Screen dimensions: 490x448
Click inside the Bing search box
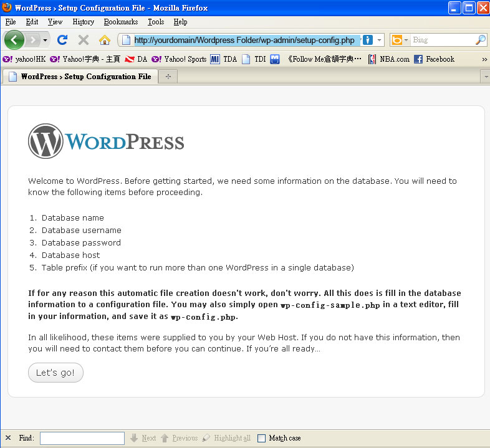tap(442, 40)
